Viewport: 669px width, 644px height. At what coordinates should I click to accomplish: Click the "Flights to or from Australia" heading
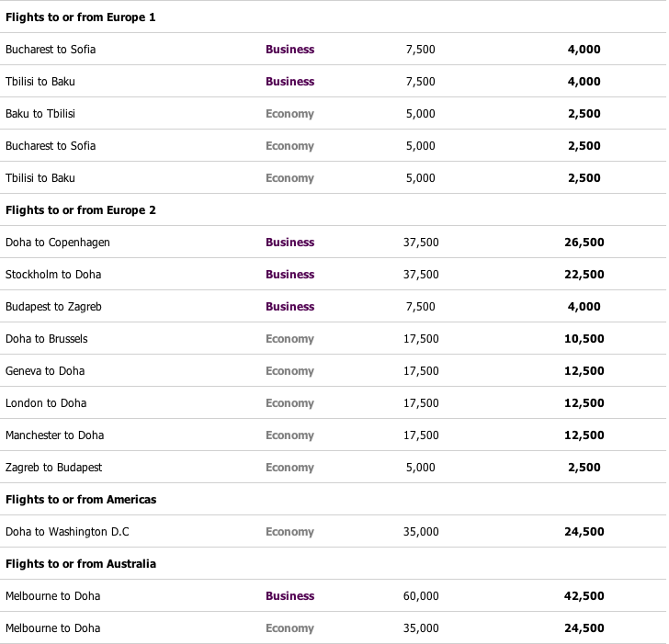[81, 564]
